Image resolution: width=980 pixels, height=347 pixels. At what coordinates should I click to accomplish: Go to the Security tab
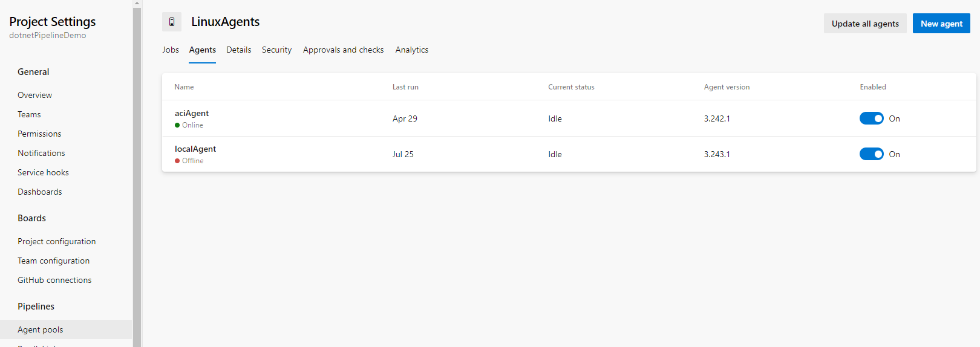[276, 50]
